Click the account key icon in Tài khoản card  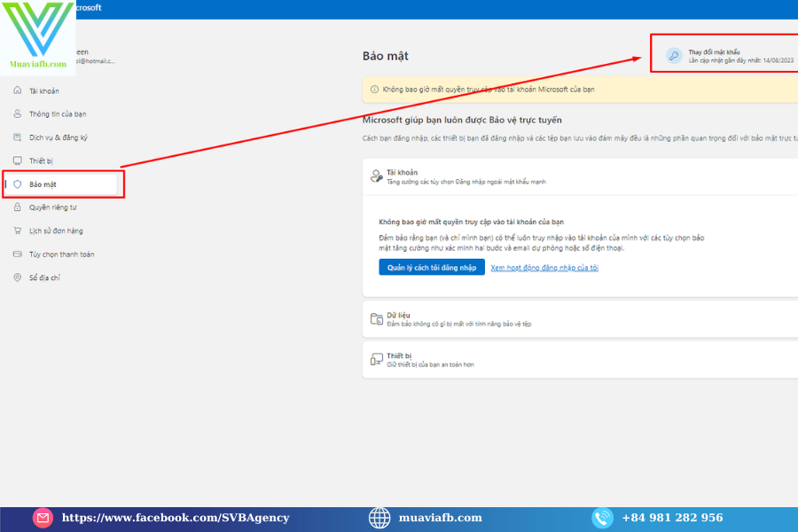pyautogui.click(x=377, y=176)
